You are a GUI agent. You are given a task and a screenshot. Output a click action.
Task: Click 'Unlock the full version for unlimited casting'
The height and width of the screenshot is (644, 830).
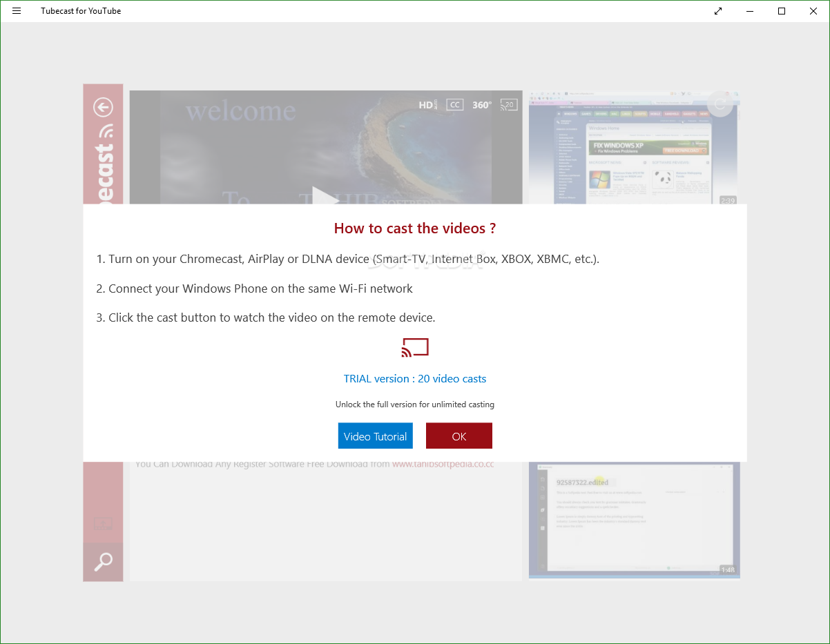point(415,404)
